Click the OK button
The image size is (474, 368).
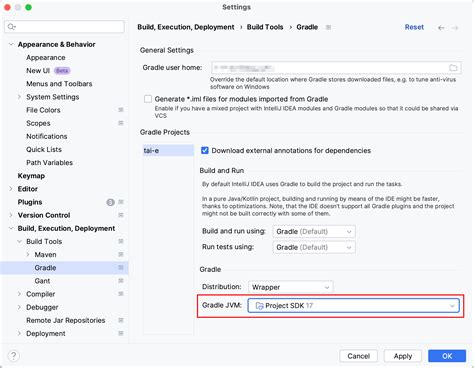pyautogui.click(x=447, y=356)
